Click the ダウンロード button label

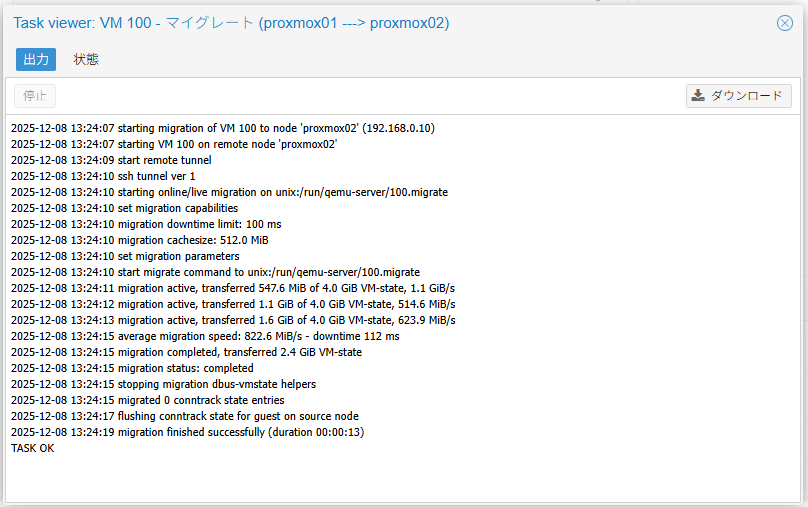(x=746, y=96)
